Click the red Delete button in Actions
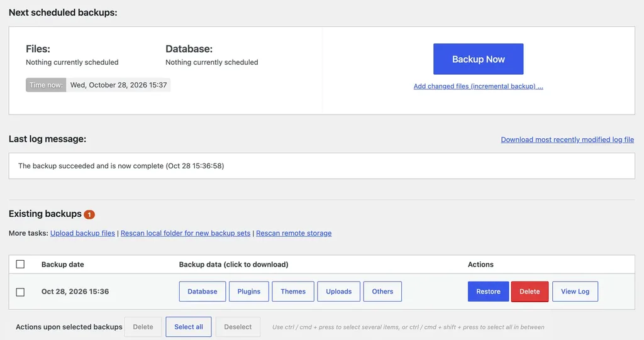The height and width of the screenshot is (340, 644). point(530,292)
